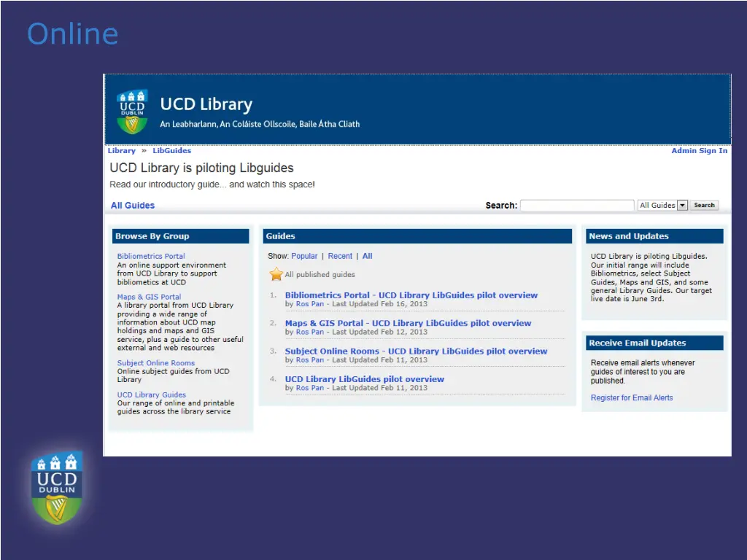The width and height of the screenshot is (747, 560).
Task: Click Ros Pan author link on Feb 12 guide
Action: coord(309,332)
